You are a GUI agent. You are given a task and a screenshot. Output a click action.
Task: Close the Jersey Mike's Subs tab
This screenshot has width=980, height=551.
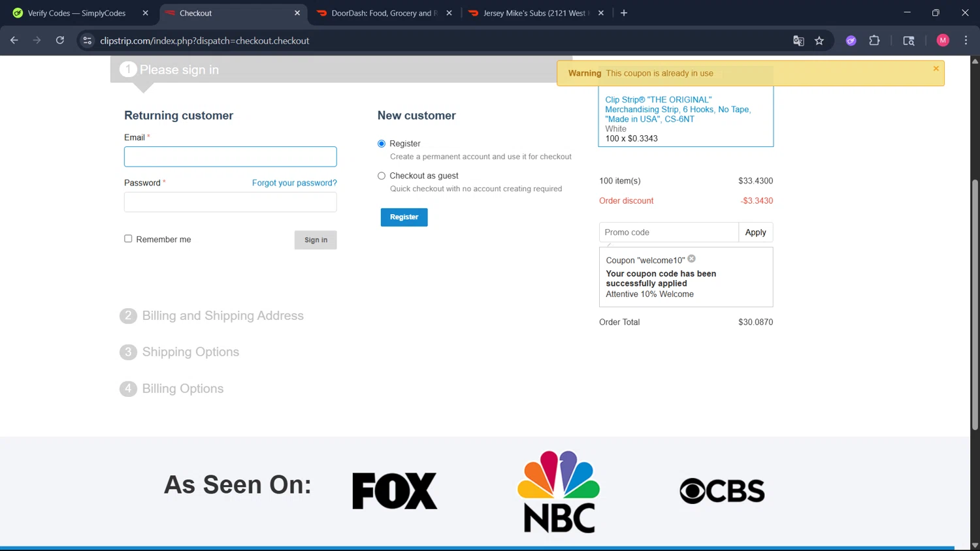601,13
